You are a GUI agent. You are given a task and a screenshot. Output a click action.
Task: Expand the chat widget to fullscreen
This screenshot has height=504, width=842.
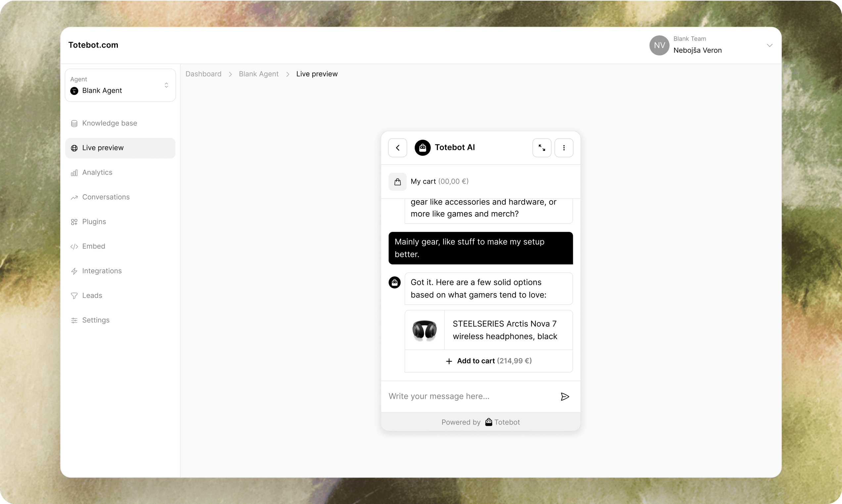click(541, 148)
